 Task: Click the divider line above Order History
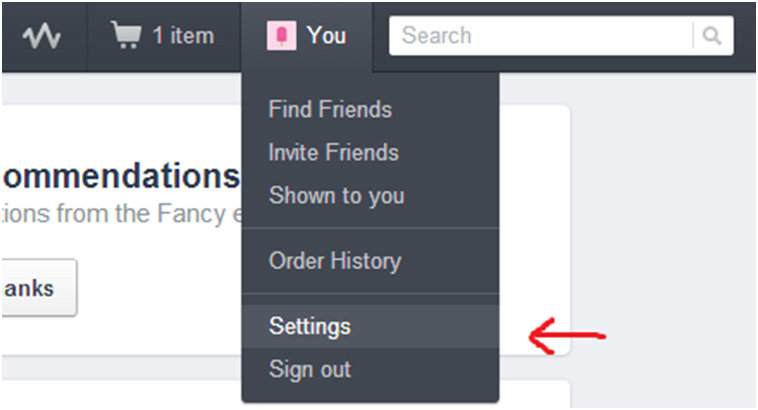[x=370, y=228]
